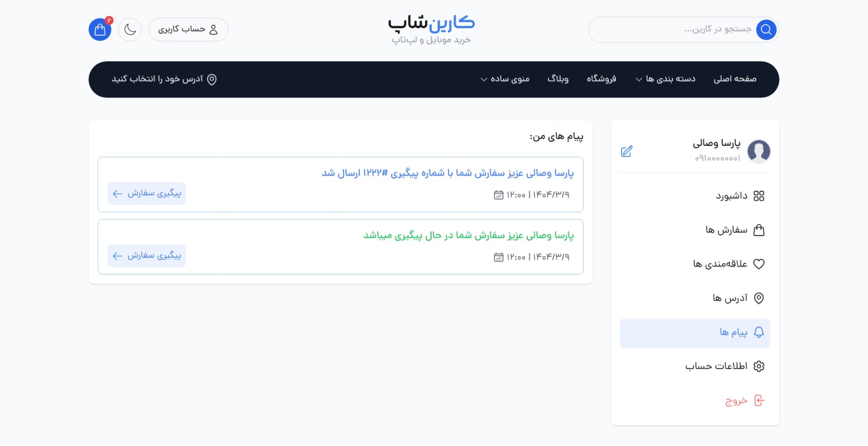Click پیگیری سفارش for in-progress order message
This screenshot has width=868, height=446.
click(146, 256)
